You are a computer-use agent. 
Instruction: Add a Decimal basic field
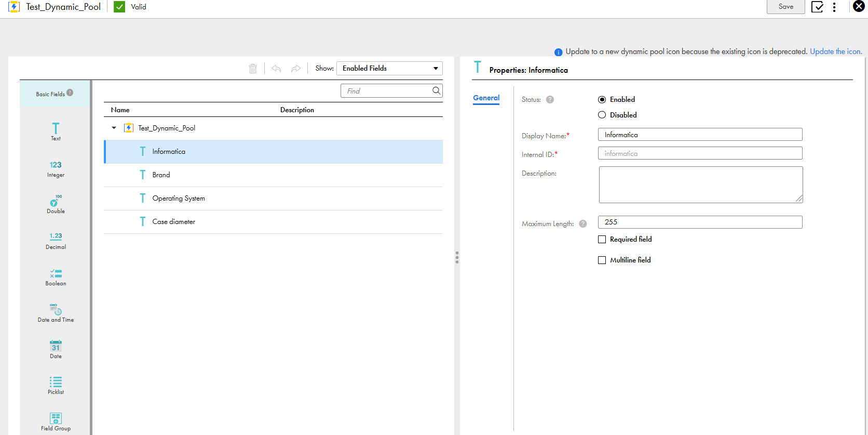[56, 241]
